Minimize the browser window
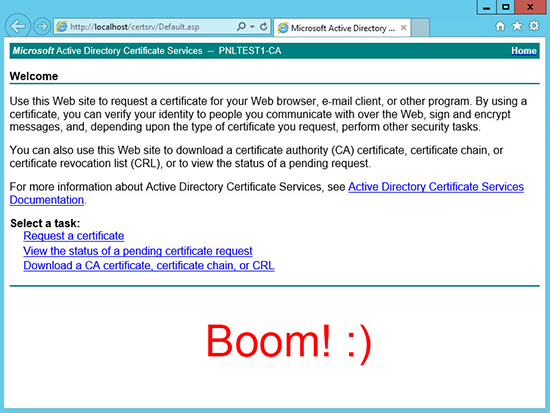The width and height of the screenshot is (550, 413). 487,7
